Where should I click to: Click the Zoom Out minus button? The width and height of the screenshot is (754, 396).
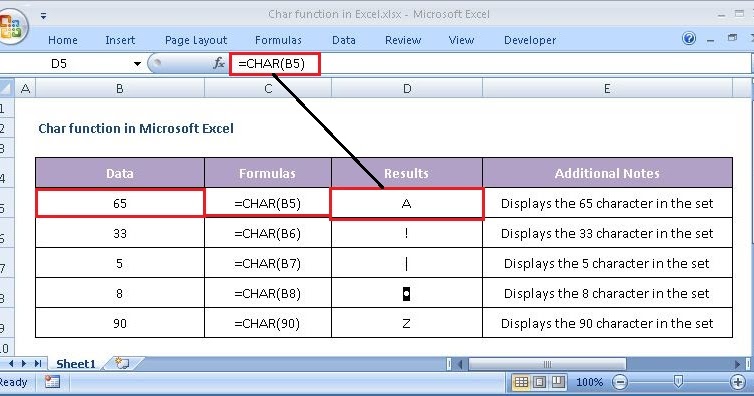coord(620,383)
